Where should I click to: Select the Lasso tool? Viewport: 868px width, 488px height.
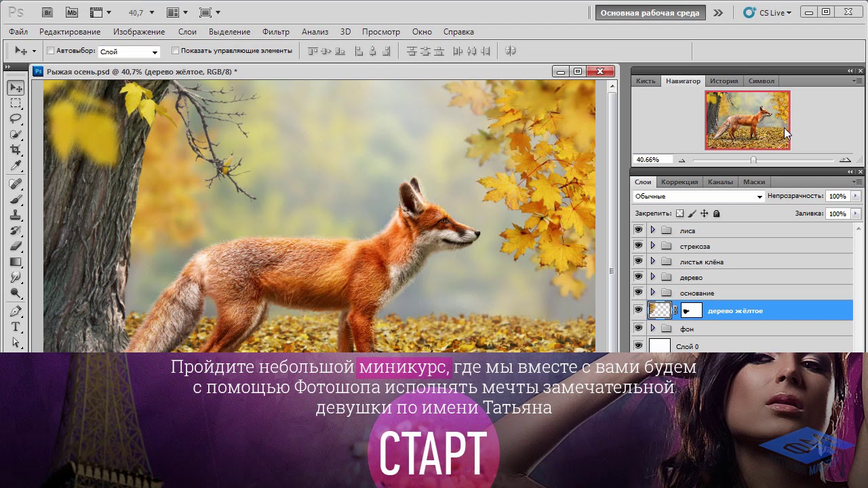coord(16,119)
